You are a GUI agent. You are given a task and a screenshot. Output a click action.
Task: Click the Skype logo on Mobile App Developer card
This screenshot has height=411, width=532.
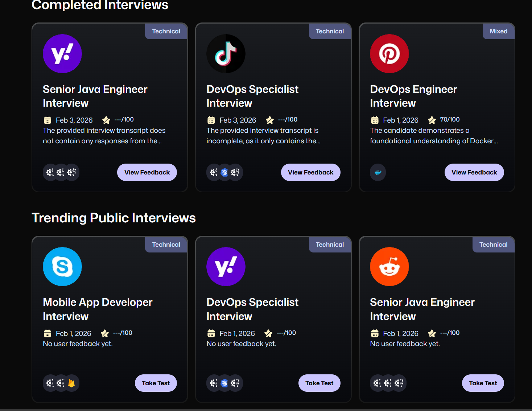[62, 266]
